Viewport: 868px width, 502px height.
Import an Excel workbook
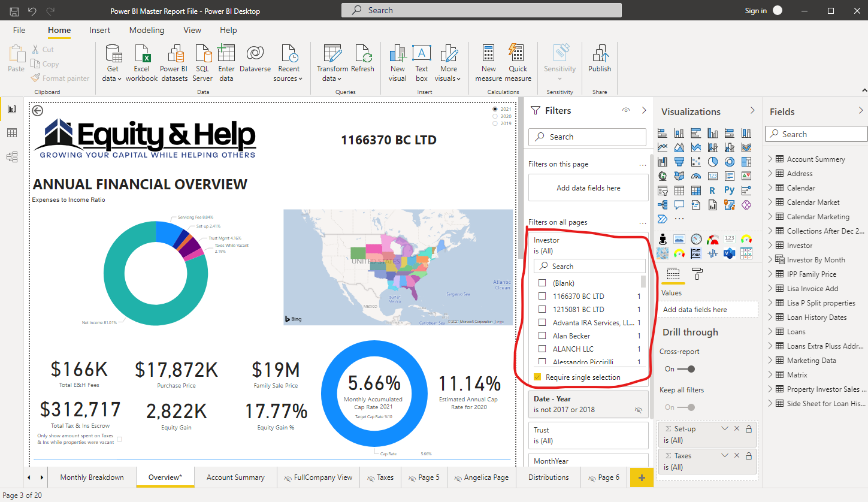(x=142, y=63)
